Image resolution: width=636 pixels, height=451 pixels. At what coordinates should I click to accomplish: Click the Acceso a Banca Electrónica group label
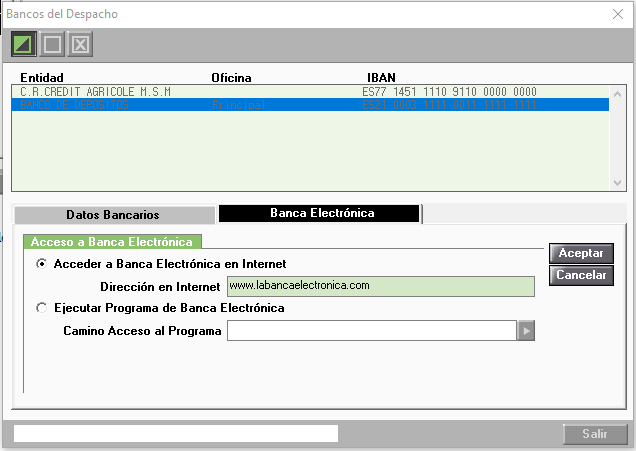(x=112, y=242)
